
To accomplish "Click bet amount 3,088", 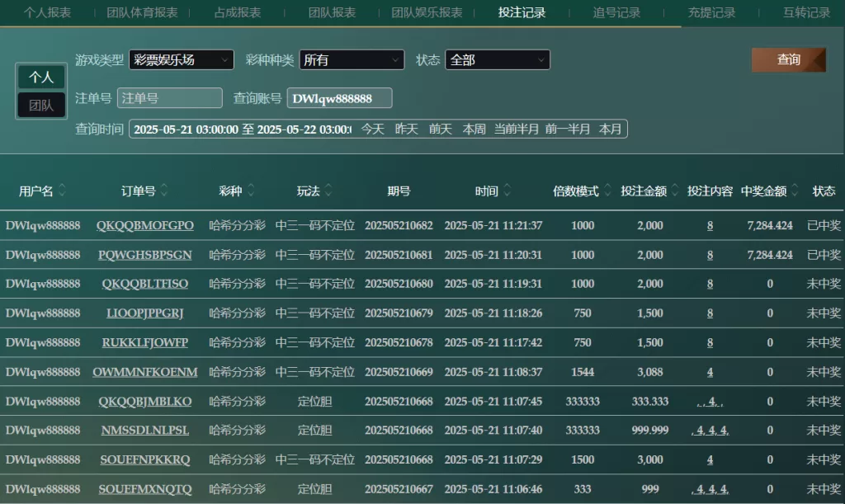I will coord(650,371).
